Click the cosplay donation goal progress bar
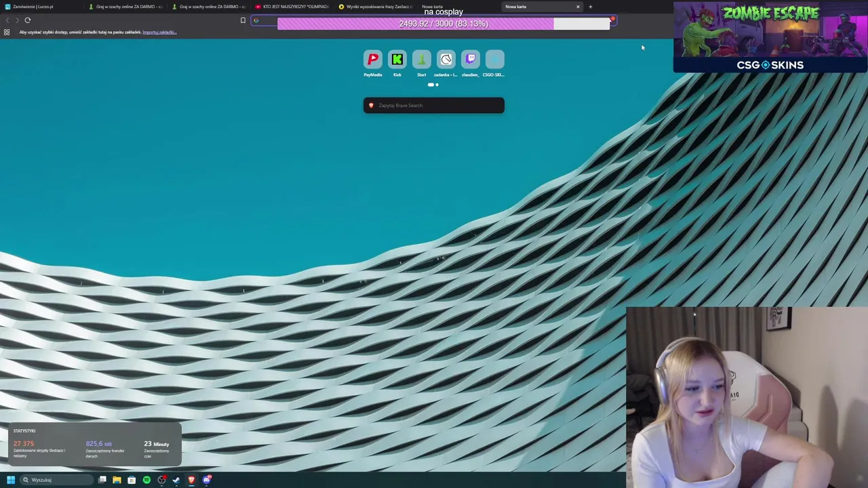Image resolution: width=868 pixels, height=488 pixels. pyautogui.click(x=443, y=24)
